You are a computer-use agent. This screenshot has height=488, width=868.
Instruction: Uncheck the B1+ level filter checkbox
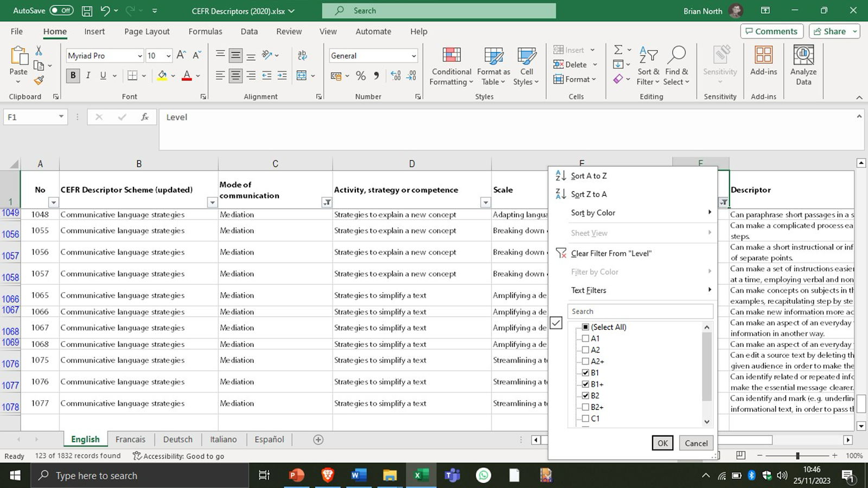(585, 384)
